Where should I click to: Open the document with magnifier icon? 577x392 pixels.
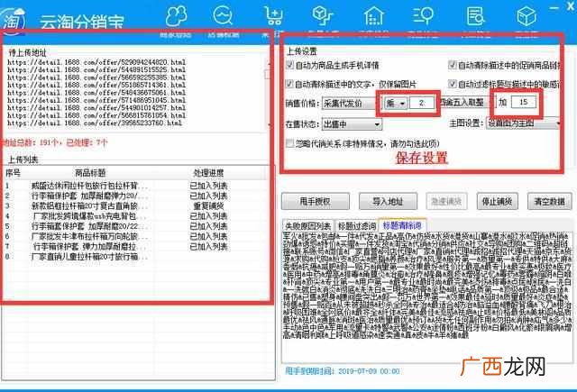tap(475, 16)
